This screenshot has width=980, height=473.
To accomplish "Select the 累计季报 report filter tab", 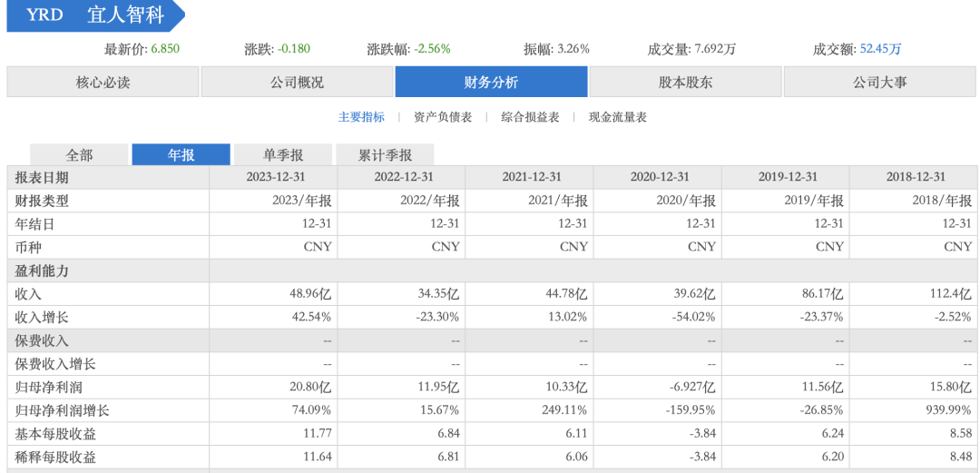I will (x=385, y=154).
